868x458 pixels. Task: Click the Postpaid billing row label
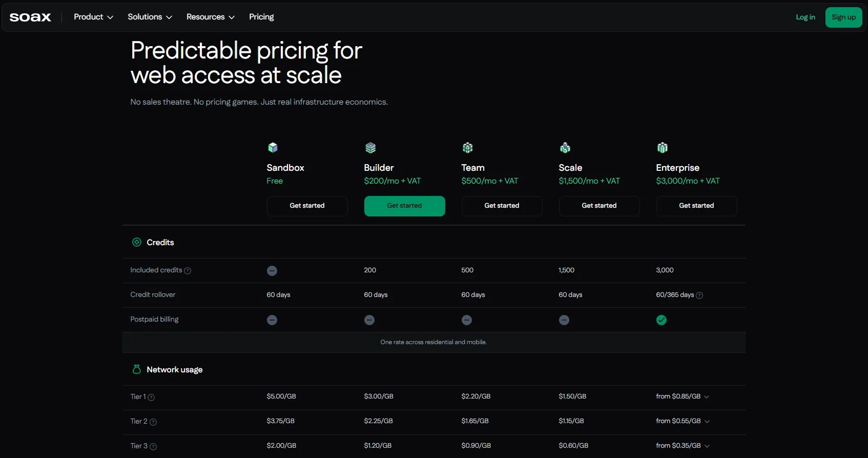pos(154,320)
